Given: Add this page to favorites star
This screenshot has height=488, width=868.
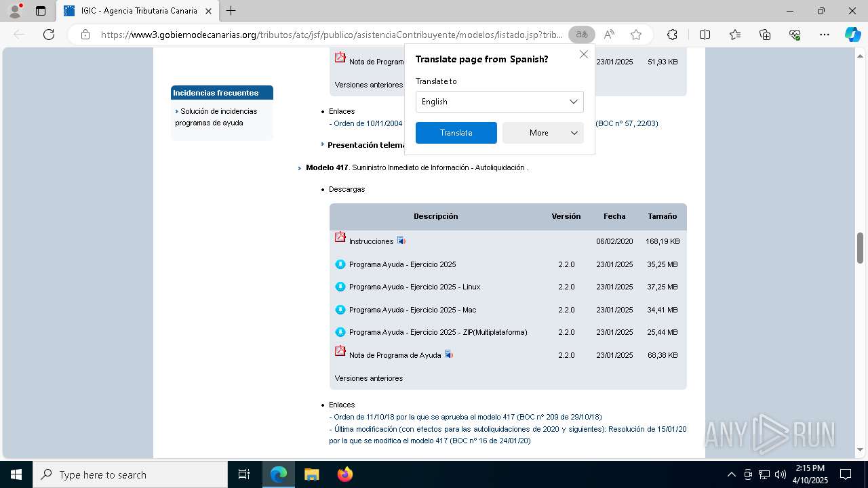Looking at the screenshot, I should (x=636, y=35).
